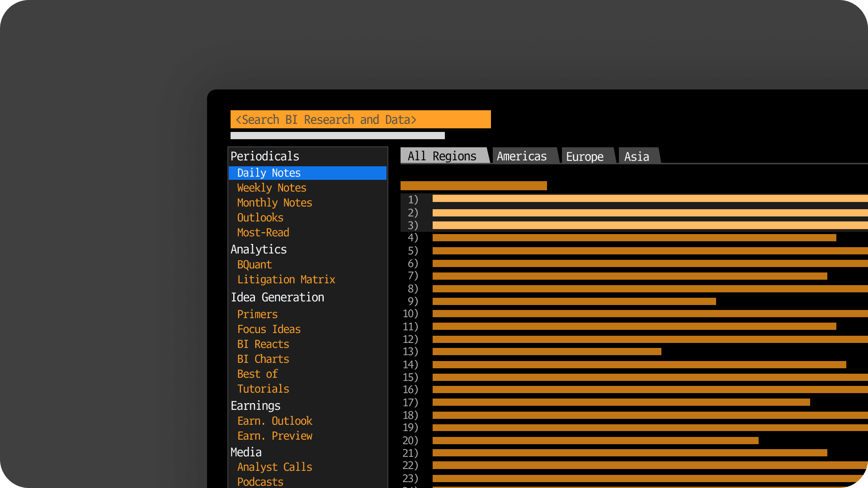
Task: Click the progress bar below the search field
Action: pyautogui.click(x=337, y=136)
